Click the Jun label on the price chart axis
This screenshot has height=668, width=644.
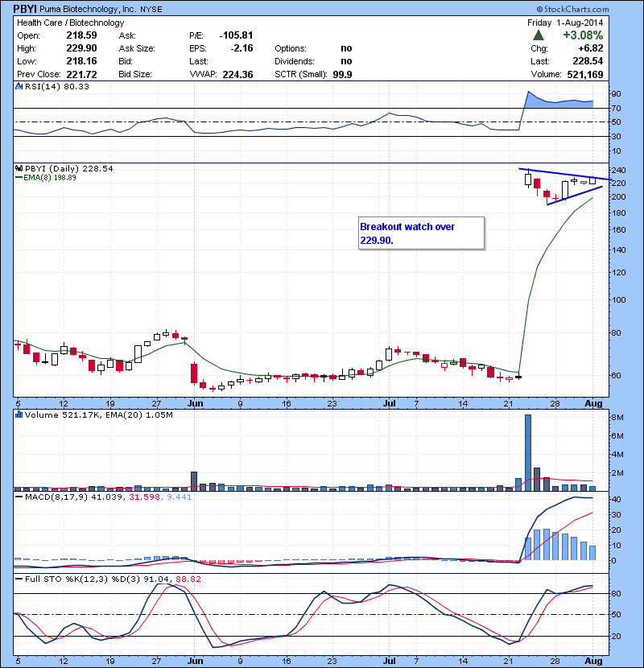[x=195, y=403]
